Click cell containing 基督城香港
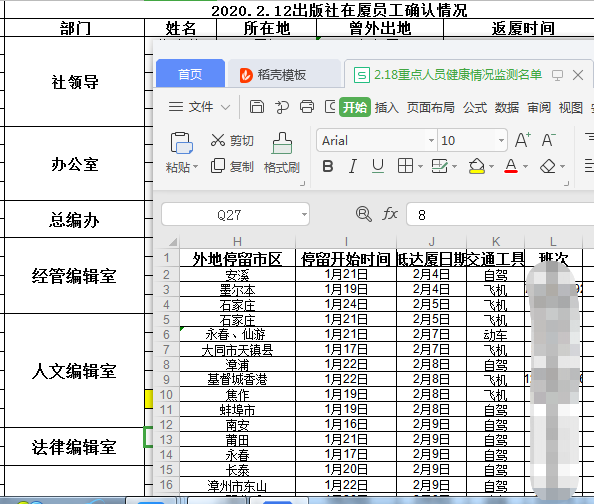Screen dimensions: 594x504 [237, 379]
